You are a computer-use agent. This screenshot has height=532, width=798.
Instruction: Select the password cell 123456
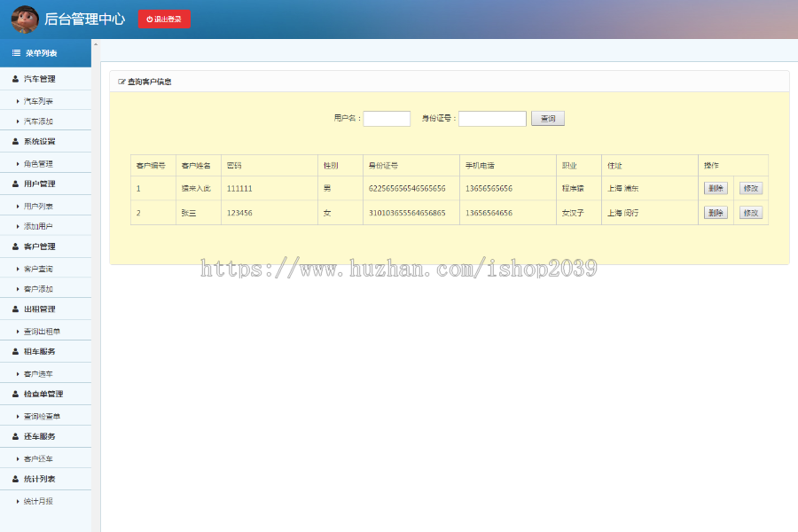[x=239, y=213]
